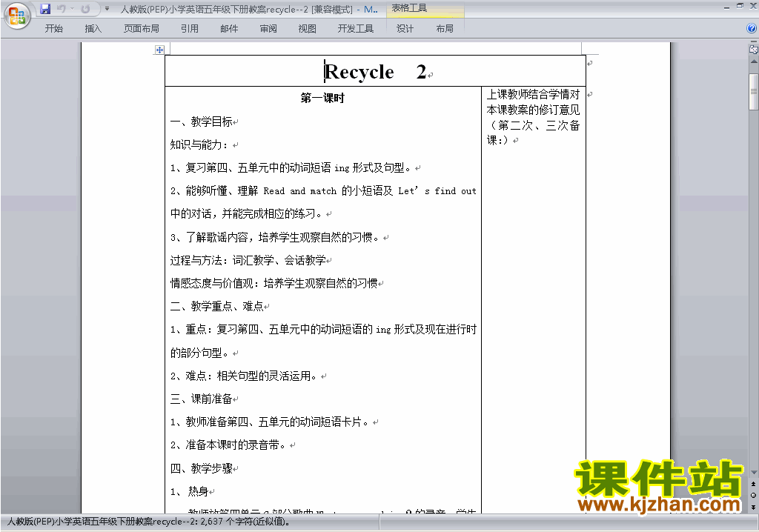Click the table move handle cross icon
759x532 pixels.
pyautogui.click(x=160, y=50)
